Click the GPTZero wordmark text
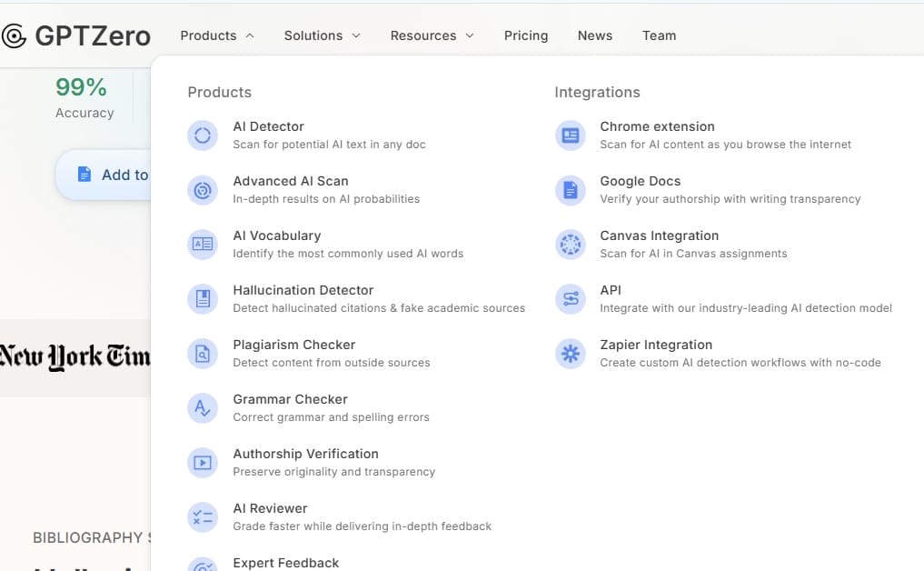 pos(93,36)
